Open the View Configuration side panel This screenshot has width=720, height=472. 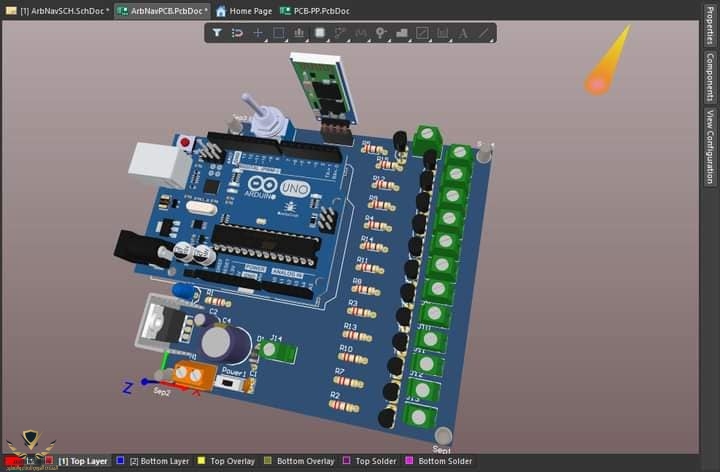[710, 146]
